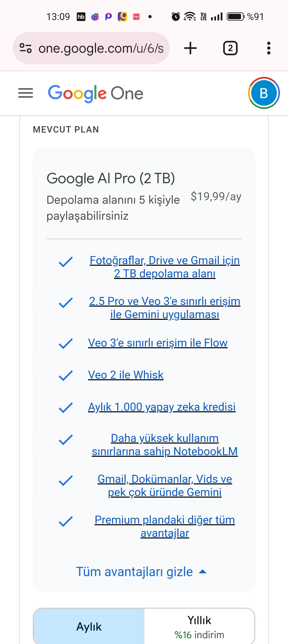Open the account profile avatar
288x644 pixels.
264,93
